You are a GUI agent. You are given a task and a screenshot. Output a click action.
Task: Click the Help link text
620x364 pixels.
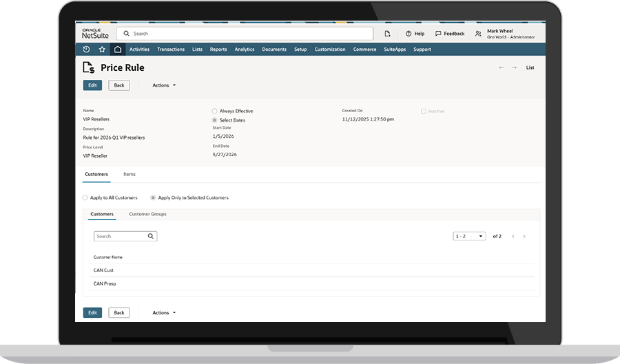click(x=420, y=34)
